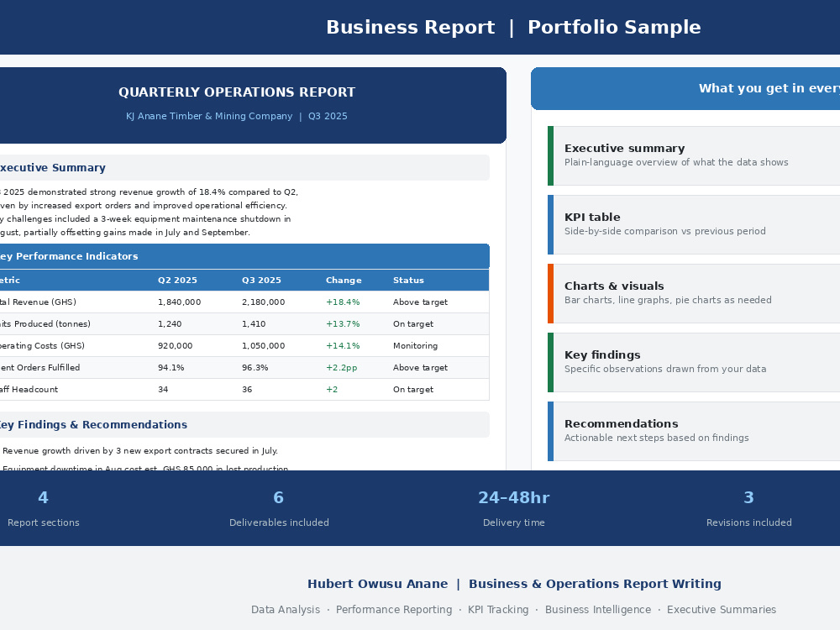Click the Business Intelligence footer tag

coord(598,610)
